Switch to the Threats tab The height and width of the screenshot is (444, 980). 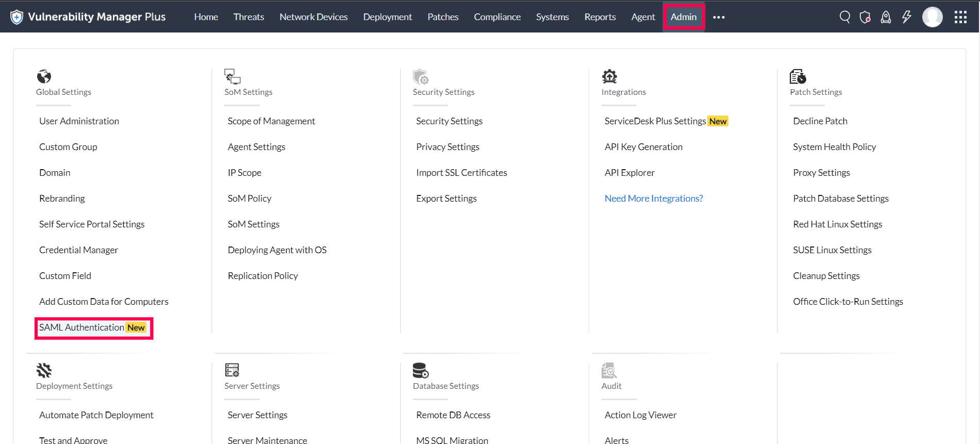coord(248,17)
